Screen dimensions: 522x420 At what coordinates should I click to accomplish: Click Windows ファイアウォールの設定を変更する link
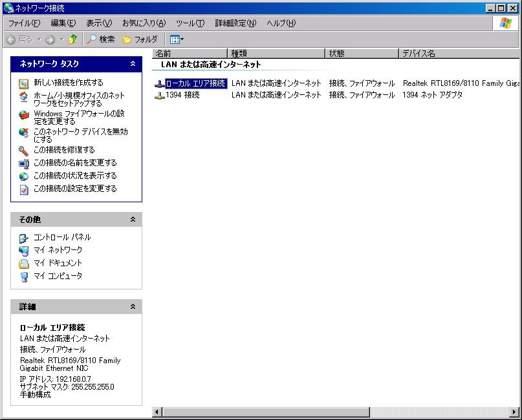(79, 118)
